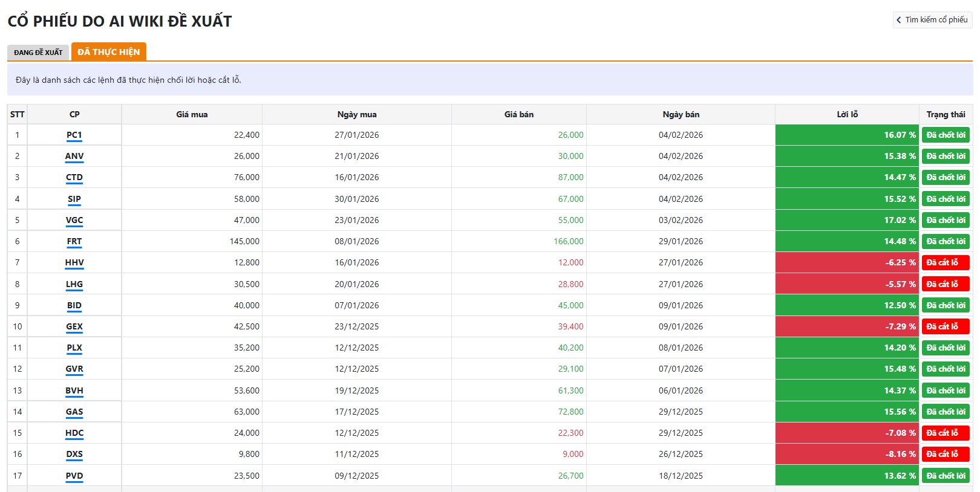The height and width of the screenshot is (492, 980).
Task: Open the HHV stock page
Action: click(x=74, y=262)
